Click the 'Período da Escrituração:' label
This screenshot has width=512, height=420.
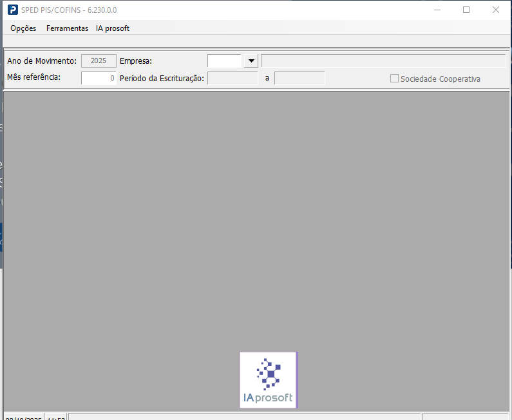coord(162,79)
